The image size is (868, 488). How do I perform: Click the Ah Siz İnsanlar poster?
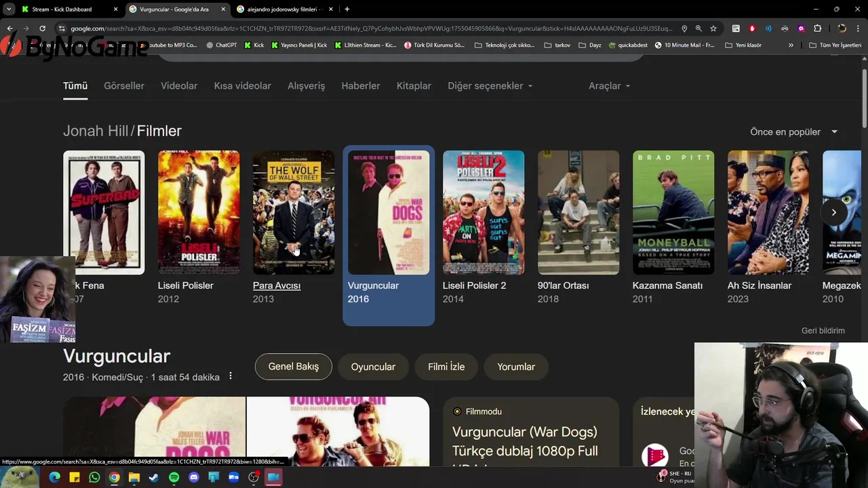[768, 212]
